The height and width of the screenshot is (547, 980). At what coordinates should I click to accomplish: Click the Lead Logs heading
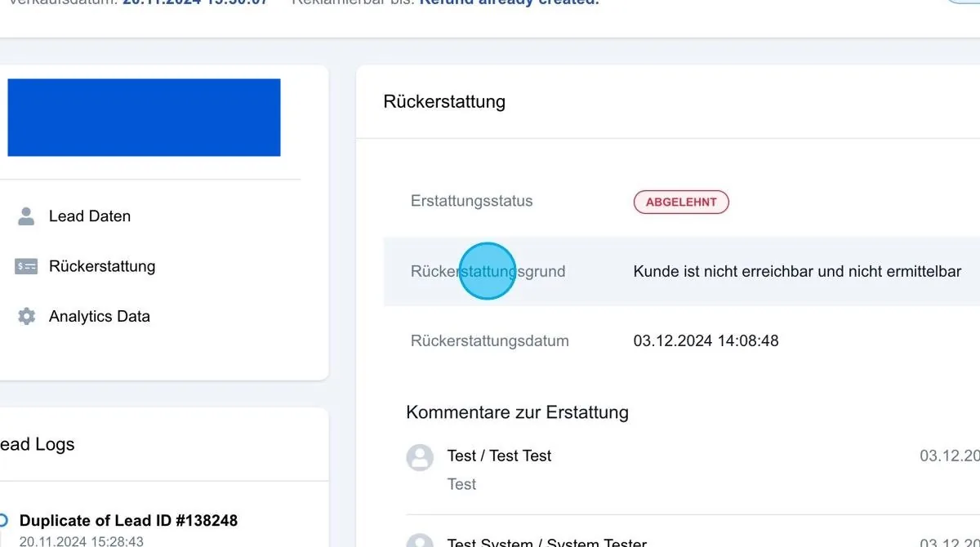37,444
